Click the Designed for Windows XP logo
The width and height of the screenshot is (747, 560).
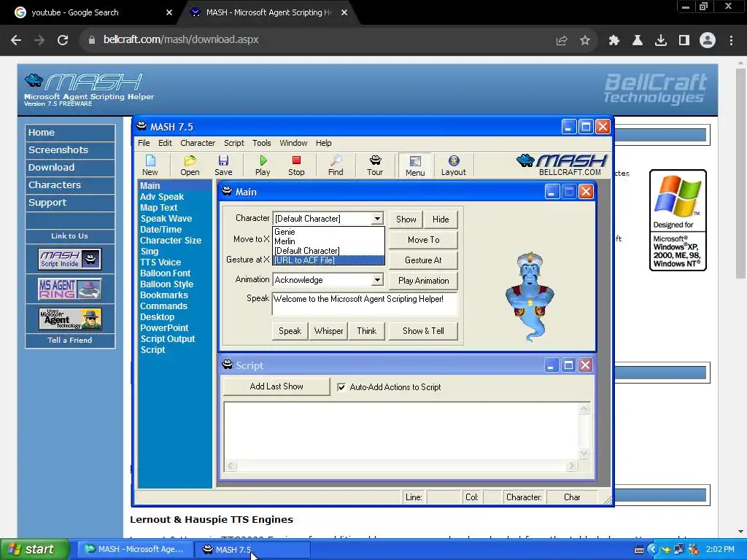[x=678, y=220]
